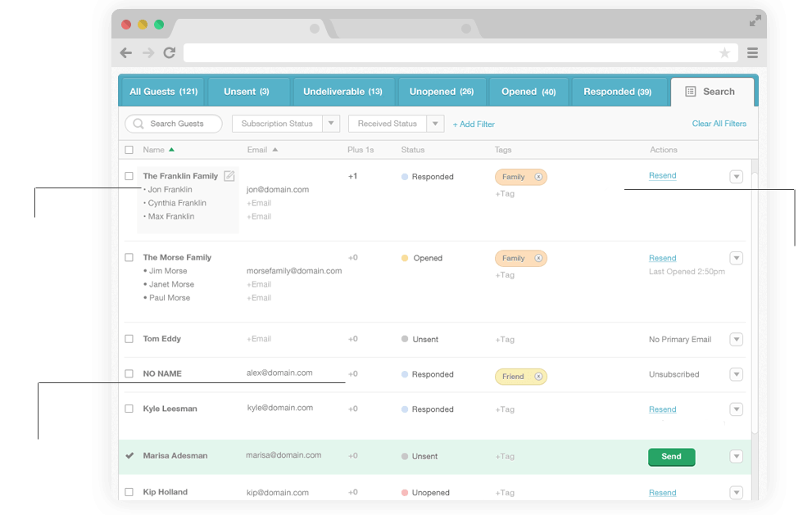This screenshot has width=812, height=515.
Task: Switch to the Undeliverable (13) tab
Action: 342,92
